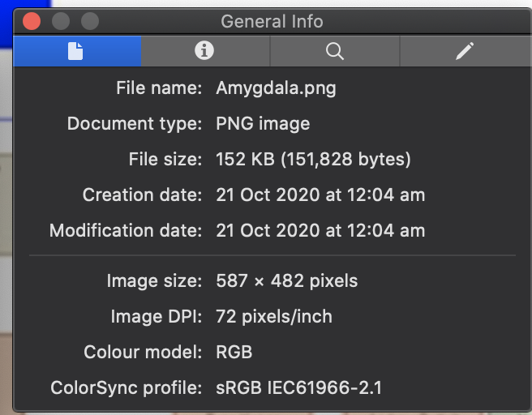
Task: Click the sRGB IEC61966-2.1 profile value
Action: pyautogui.click(x=299, y=387)
